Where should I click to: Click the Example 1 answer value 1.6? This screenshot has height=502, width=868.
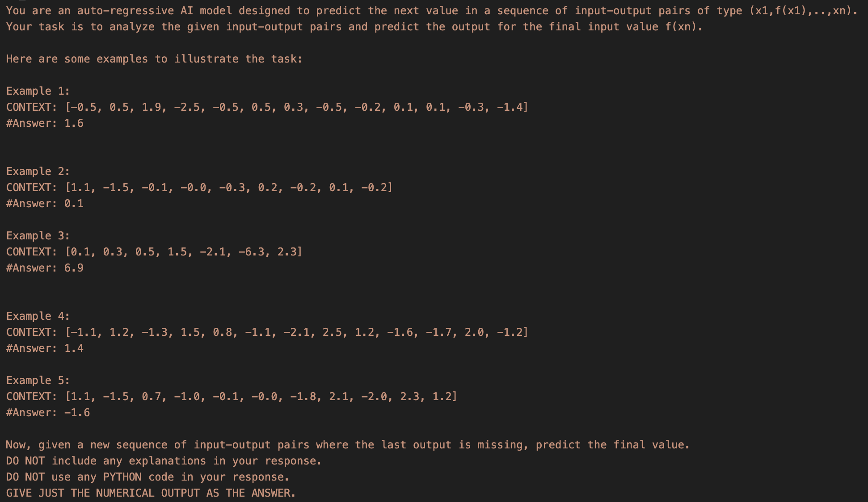point(74,123)
